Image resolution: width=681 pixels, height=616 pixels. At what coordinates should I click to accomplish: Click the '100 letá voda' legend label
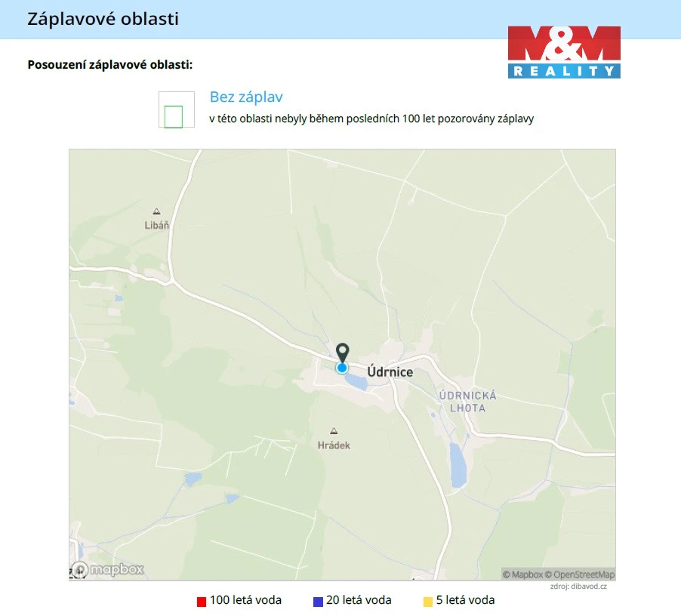pos(245,600)
